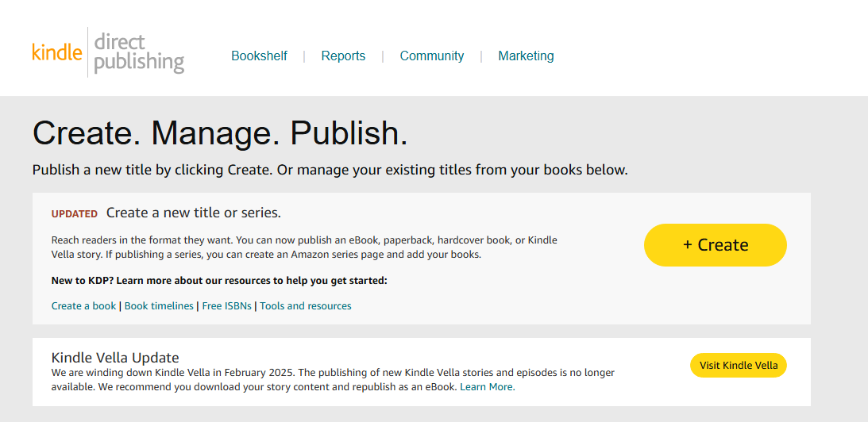Screen dimensions: 868x422
Task: Click the Create. Manage. Publish. heading
Action: pos(220,133)
